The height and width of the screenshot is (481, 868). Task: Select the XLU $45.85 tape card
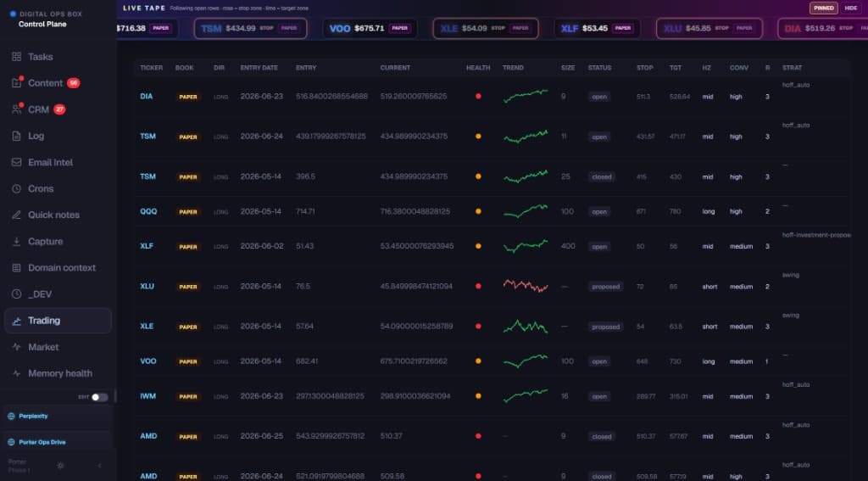tap(709, 28)
